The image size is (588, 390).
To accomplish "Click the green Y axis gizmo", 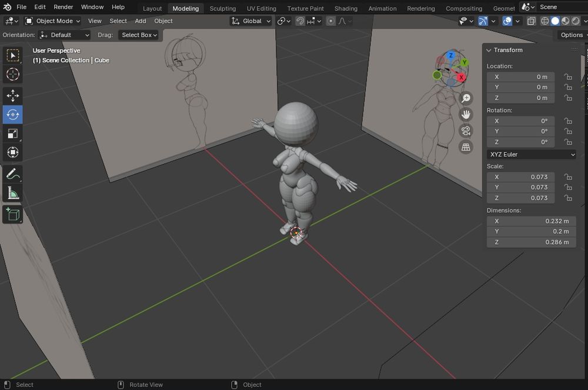I will click(465, 62).
